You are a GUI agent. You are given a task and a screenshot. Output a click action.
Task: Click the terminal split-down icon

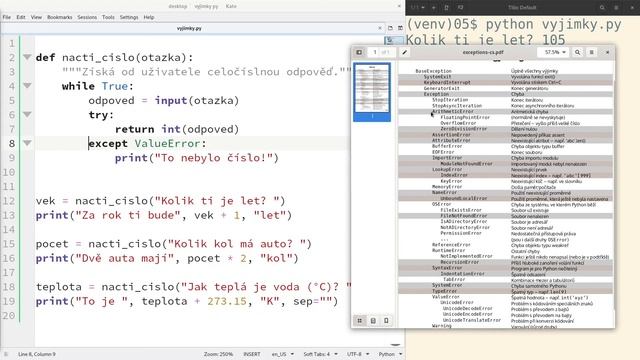pyautogui.click(x=446, y=7)
